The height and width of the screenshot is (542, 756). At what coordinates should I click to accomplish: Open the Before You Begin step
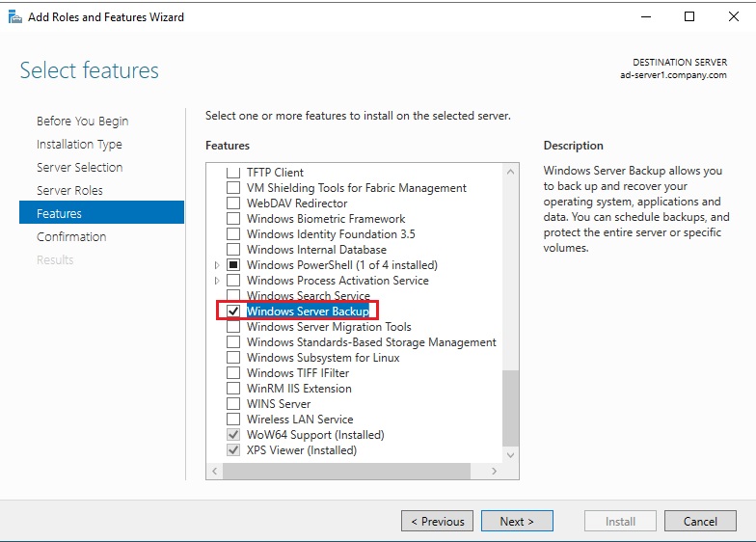coord(82,122)
